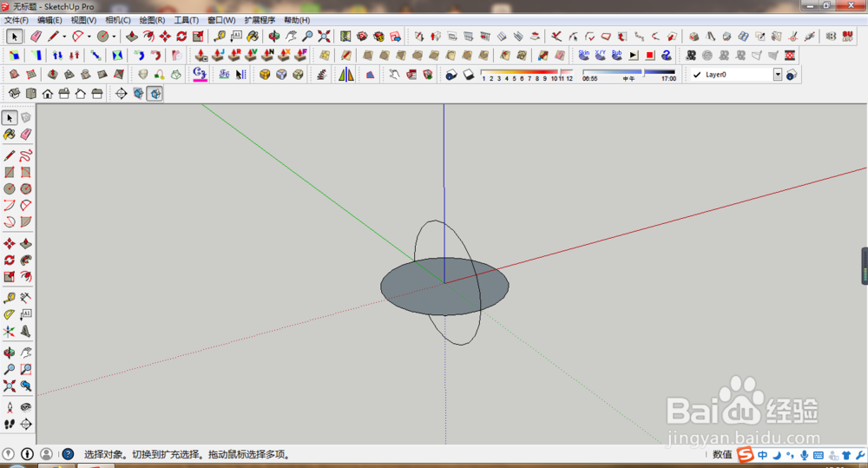This screenshot has height=468, width=868.
Task: Toggle the IME half-width moon icon
Action: tap(777, 455)
